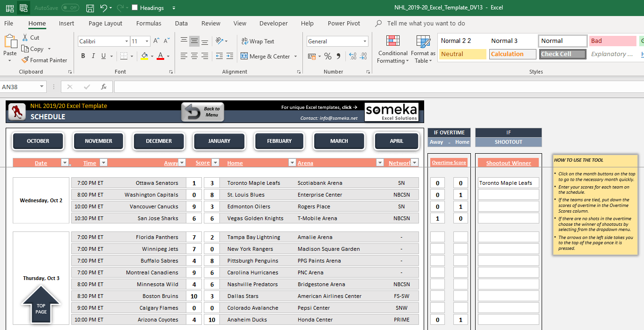Viewport: 644px width, 330px height.
Task: Click the Back to Menu button
Action: [202, 112]
